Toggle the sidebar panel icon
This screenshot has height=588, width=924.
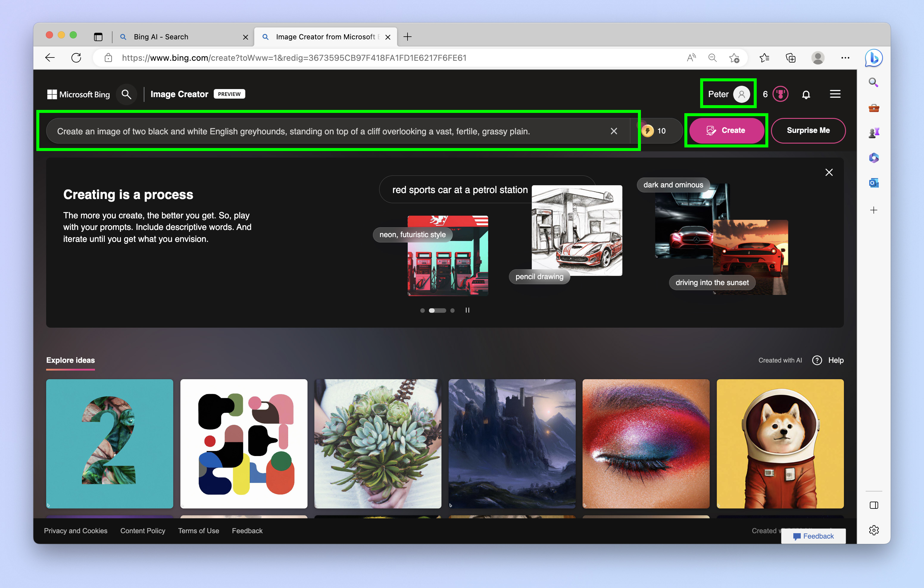874,505
